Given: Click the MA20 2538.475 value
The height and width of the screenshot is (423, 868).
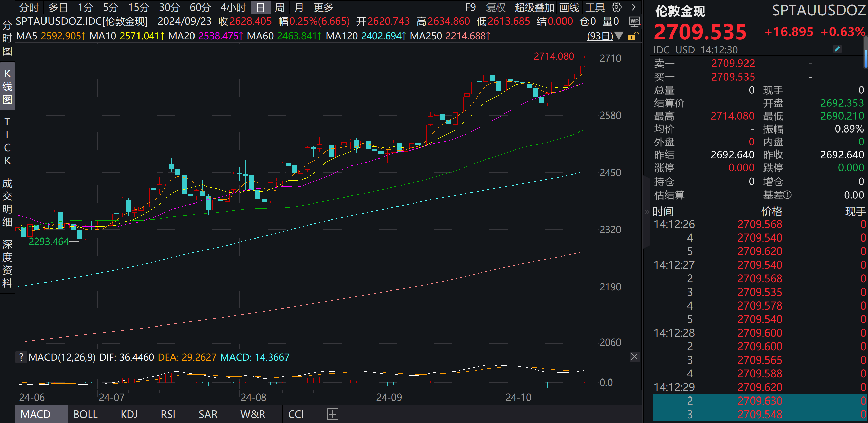Looking at the screenshot, I should [221, 36].
